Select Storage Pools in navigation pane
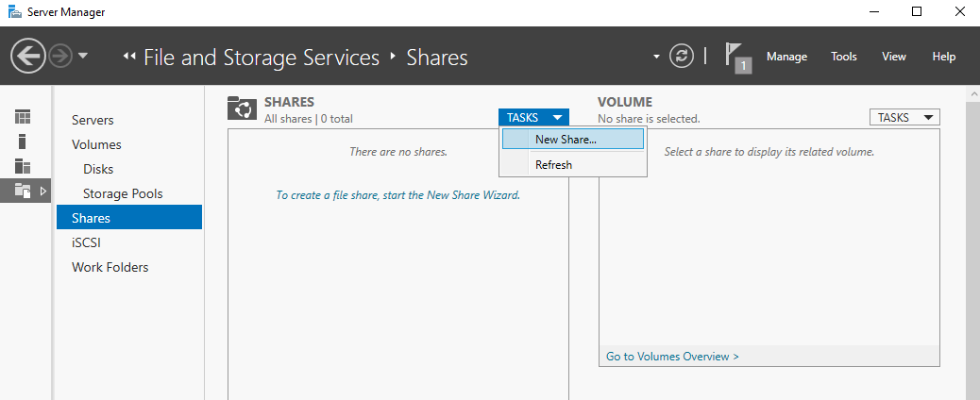The image size is (980, 400). point(123,193)
